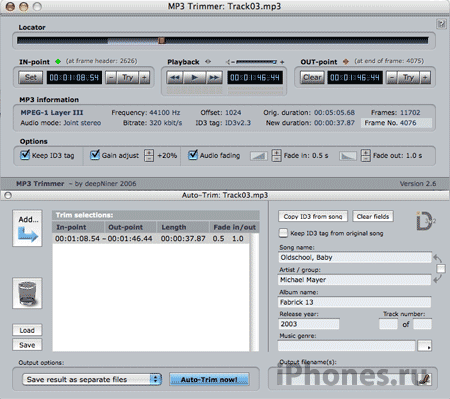
Task: Click the playback loop icon
Action: point(208,61)
